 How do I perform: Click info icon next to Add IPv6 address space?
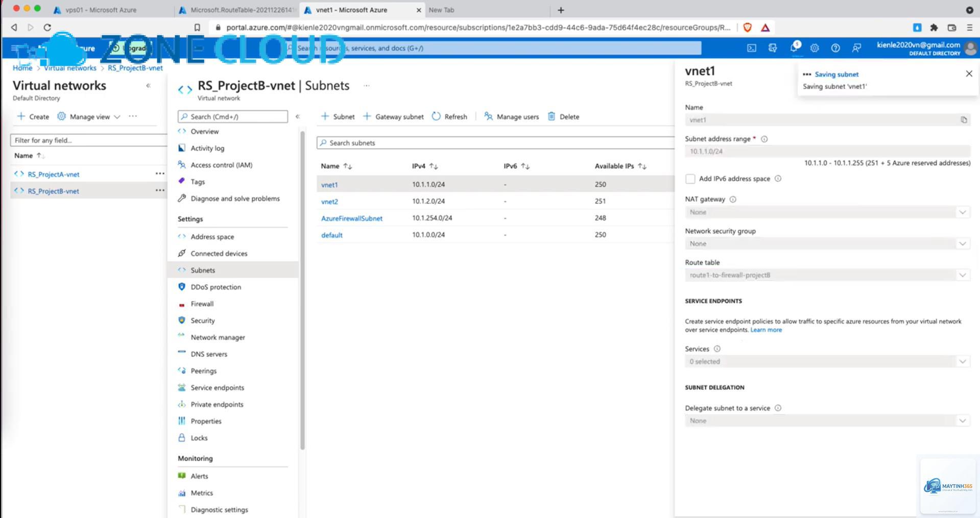(x=778, y=179)
